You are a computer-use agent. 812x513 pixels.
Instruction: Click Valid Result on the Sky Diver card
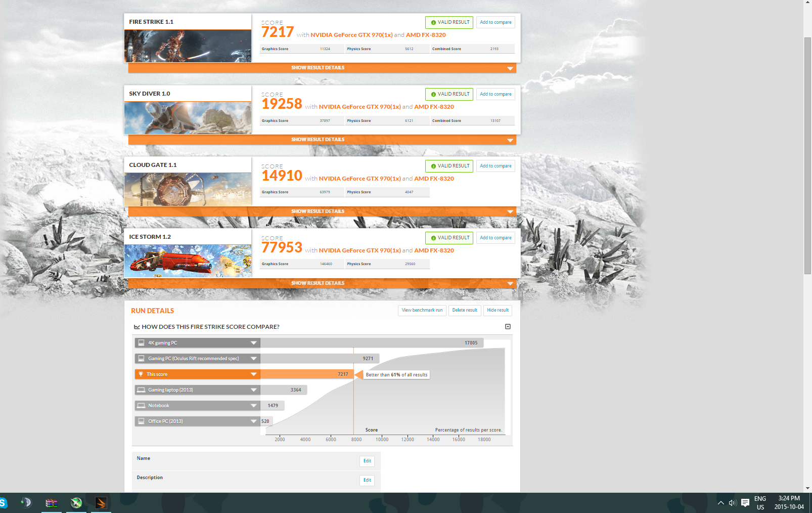tap(449, 94)
